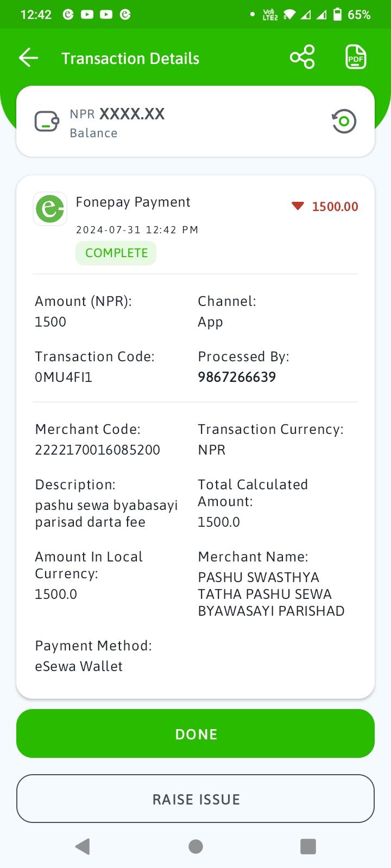The width and height of the screenshot is (391, 868).
Task: Tap Android home circle button
Action: pyautogui.click(x=195, y=846)
